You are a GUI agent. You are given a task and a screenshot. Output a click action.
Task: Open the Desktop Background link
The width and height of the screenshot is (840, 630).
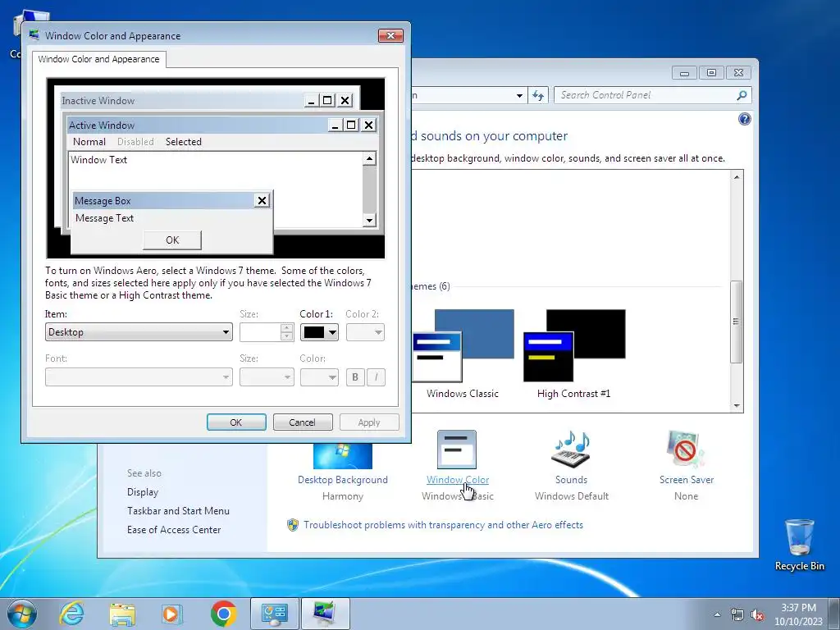343,480
